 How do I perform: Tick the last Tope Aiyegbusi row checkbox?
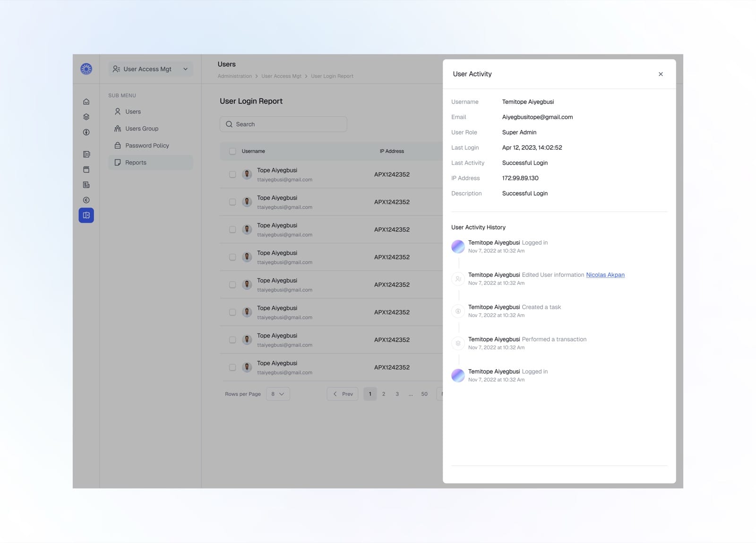(x=232, y=367)
